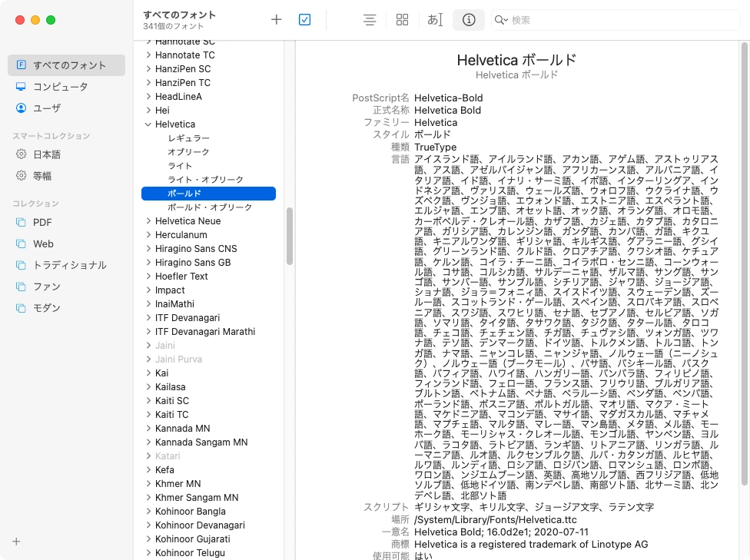Select the ボールド style row

coord(208,194)
